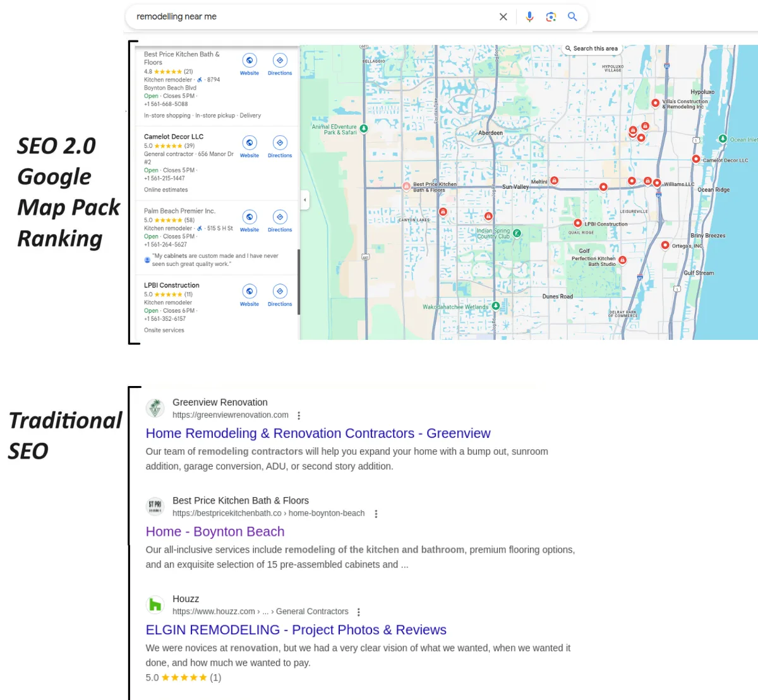Select the Perfection Kitchen Bath Studio map pin

[x=623, y=260]
